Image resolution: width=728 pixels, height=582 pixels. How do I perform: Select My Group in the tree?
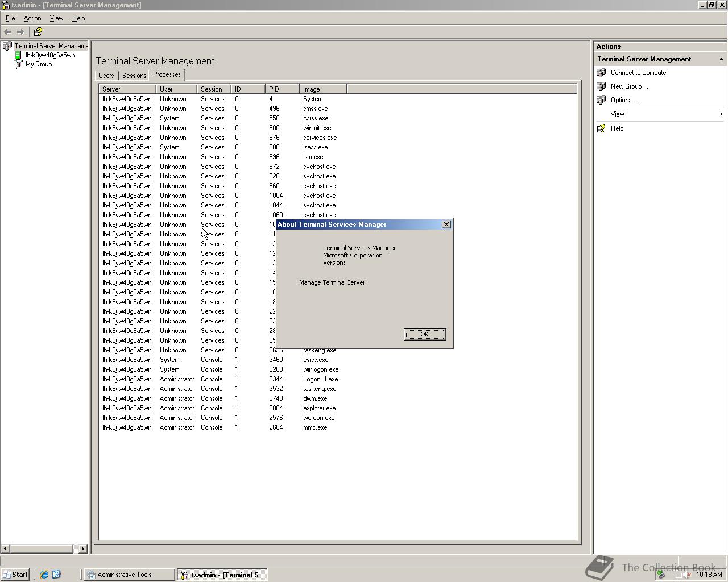39,64
